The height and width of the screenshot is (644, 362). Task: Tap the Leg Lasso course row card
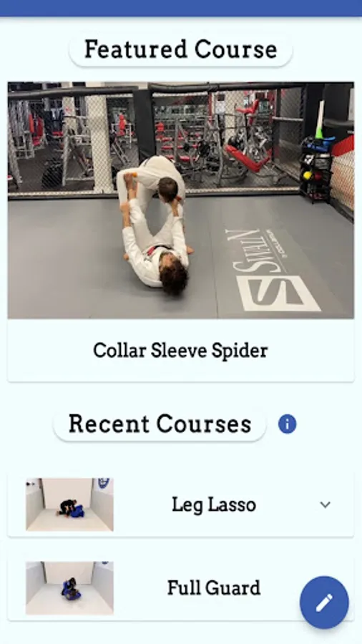point(181,504)
